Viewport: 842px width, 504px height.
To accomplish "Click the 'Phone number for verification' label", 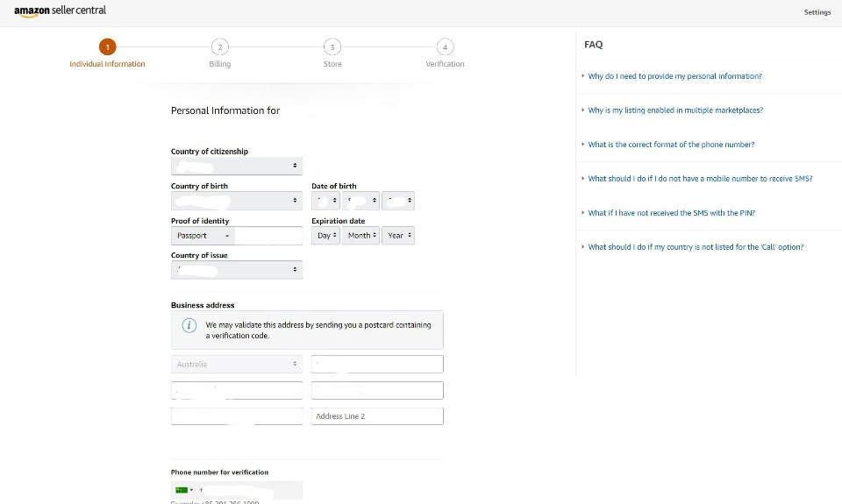I will (x=219, y=472).
